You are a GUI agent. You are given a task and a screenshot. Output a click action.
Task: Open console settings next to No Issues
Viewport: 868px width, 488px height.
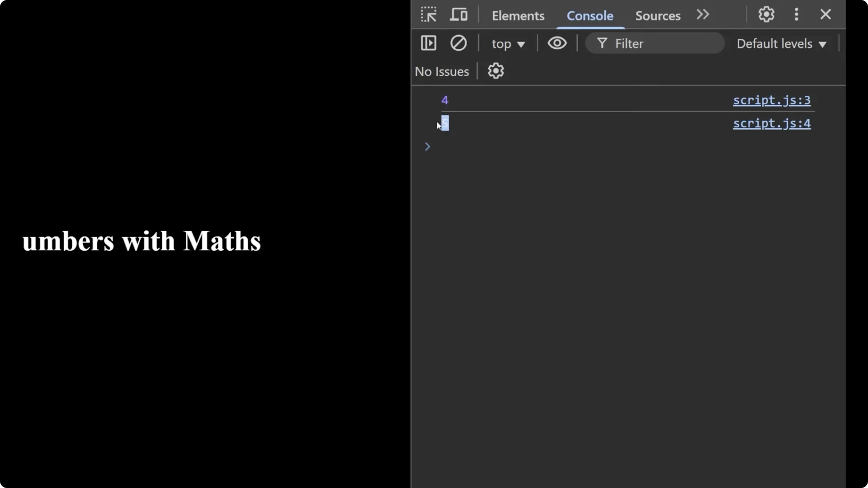click(x=496, y=71)
